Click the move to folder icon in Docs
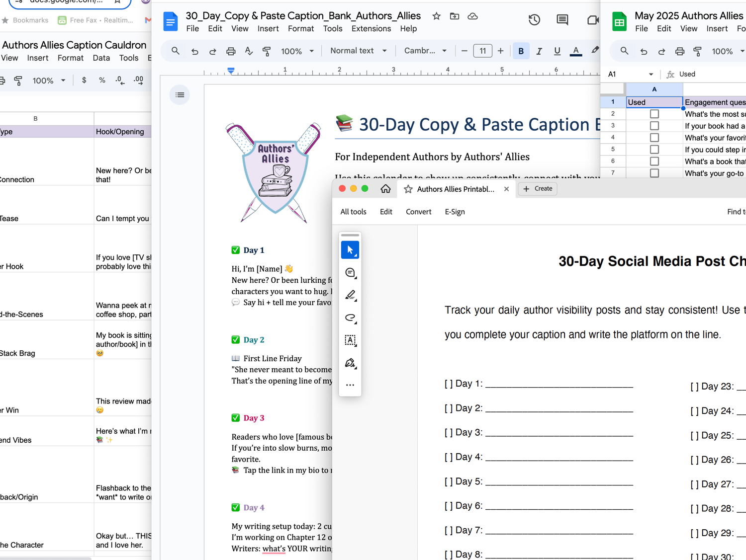746x560 pixels. pyautogui.click(x=455, y=16)
